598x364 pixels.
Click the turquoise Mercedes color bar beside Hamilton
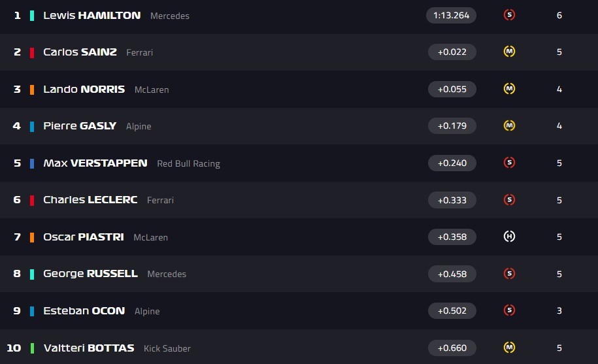(32, 15)
